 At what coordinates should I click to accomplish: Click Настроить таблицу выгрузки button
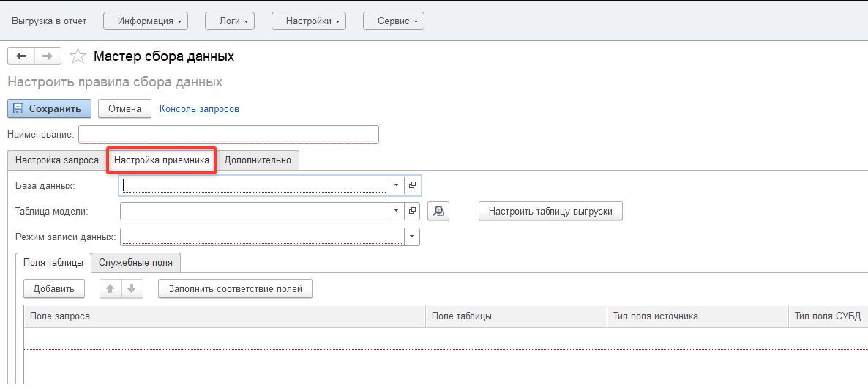pos(550,211)
